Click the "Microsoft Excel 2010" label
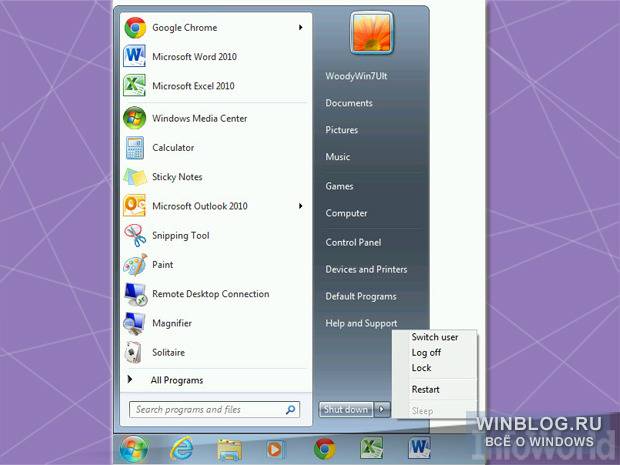 point(193,86)
